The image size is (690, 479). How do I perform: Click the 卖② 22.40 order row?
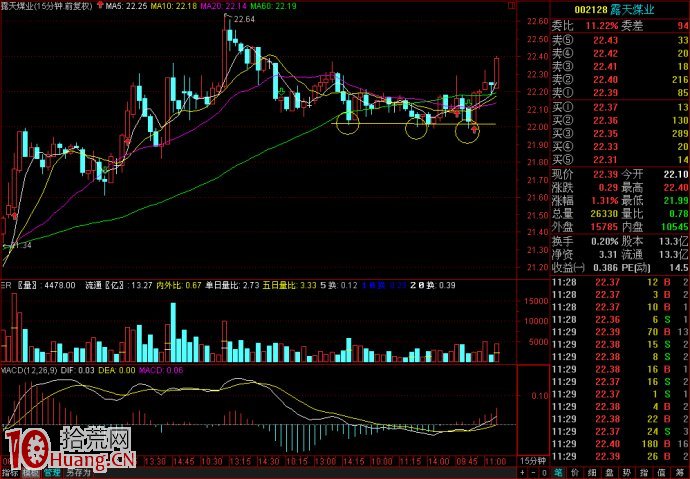pyautogui.click(x=620, y=80)
